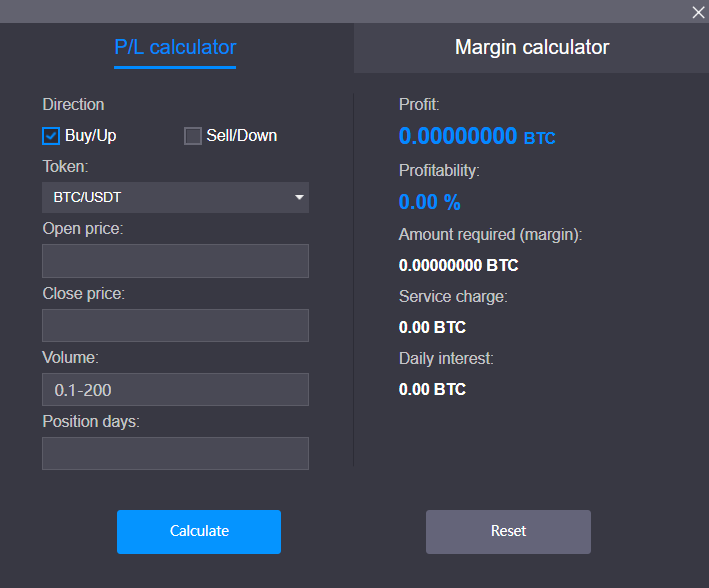Click the blue Calculate button
This screenshot has width=709, height=588.
199,531
